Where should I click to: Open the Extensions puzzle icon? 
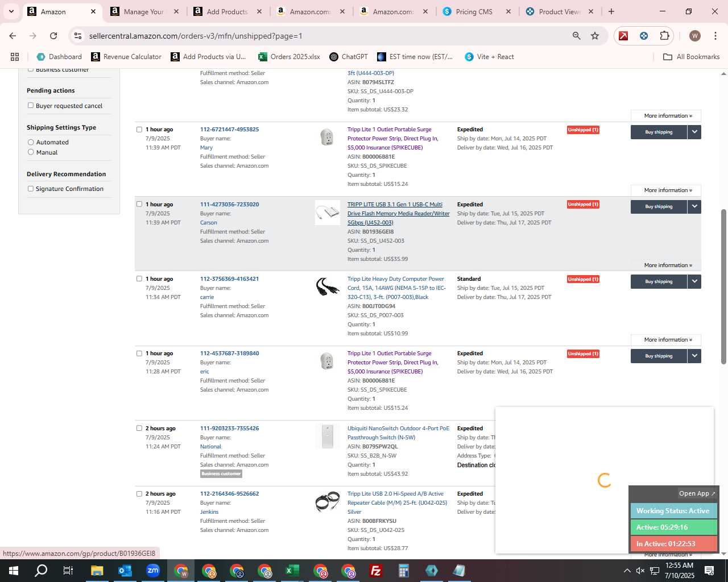[x=664, y=36]
